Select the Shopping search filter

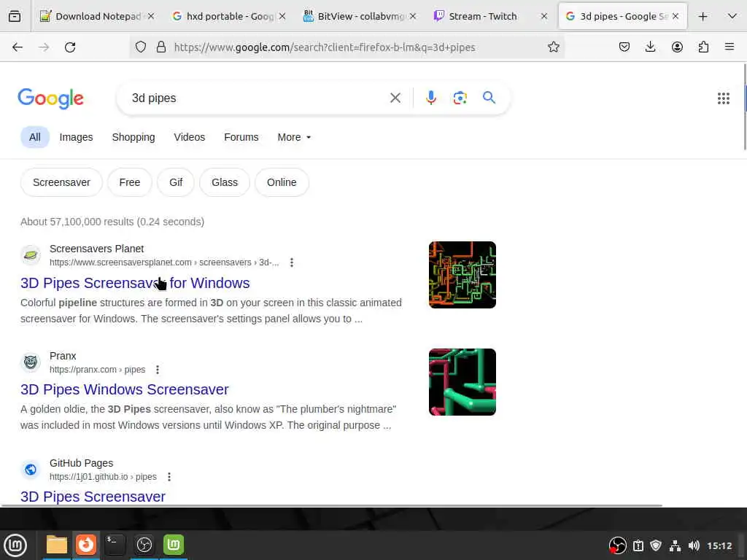pos(133,137)
